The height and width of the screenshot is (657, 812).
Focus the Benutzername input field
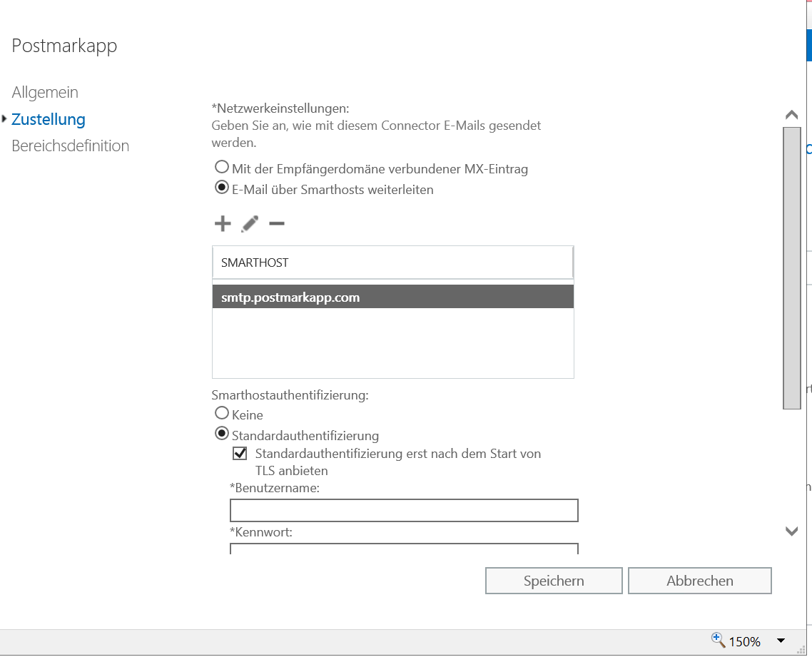tap(404, 511)
